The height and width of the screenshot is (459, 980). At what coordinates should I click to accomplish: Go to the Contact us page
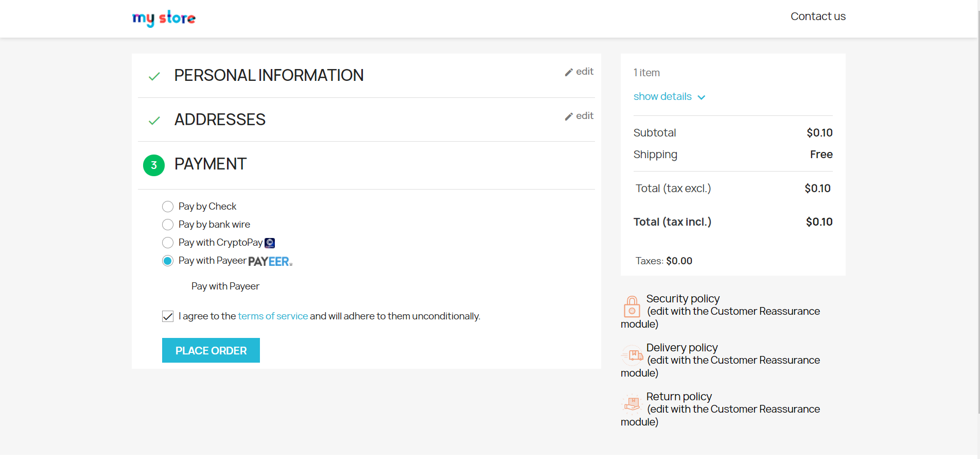tap(818, 16)
